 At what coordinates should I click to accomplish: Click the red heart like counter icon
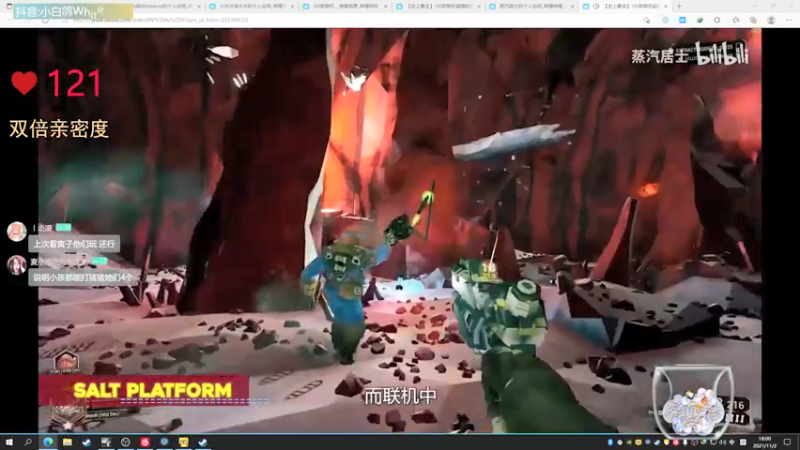coord(24,83)
